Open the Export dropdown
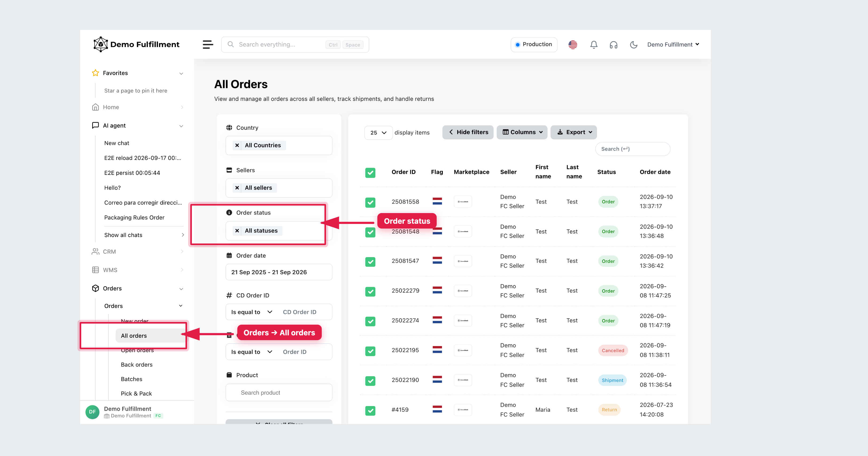 574,132
